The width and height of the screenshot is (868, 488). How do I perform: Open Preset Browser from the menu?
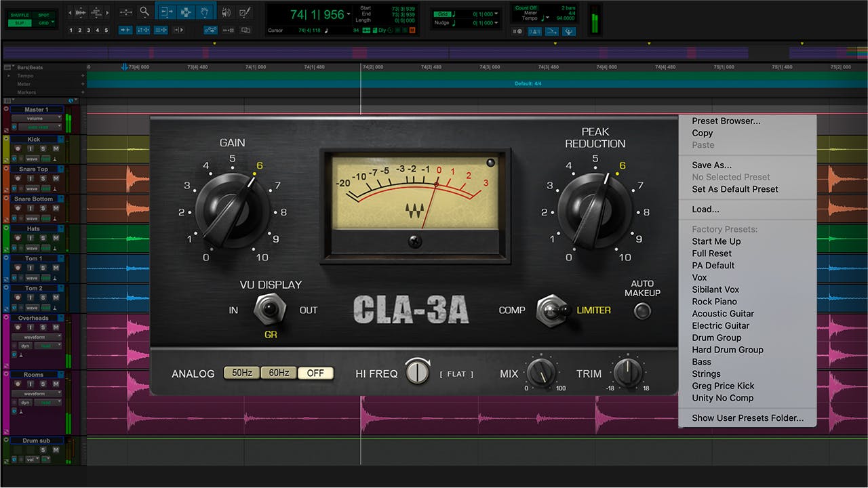coord(726,121)
